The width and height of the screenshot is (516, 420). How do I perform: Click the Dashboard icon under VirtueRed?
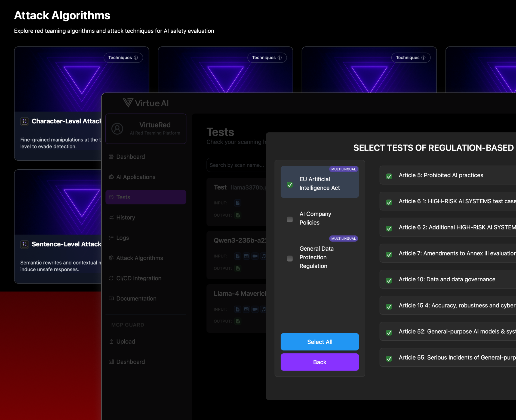point(111,157)
